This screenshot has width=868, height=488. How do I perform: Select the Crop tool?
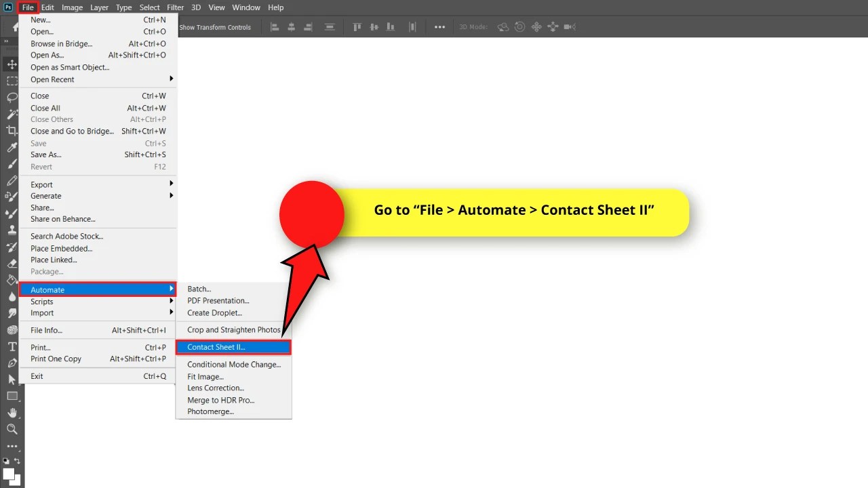11,129
